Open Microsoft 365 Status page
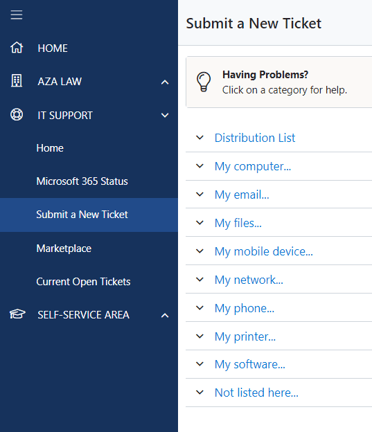Image resolution: width=372 pixels, height=432 pixels. point(82,181)
